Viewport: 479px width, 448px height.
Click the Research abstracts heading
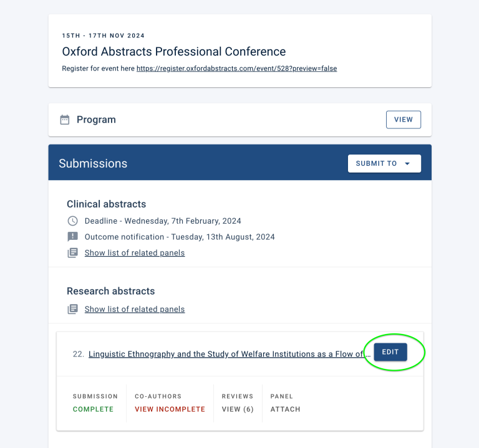click(x=110, y=291)
